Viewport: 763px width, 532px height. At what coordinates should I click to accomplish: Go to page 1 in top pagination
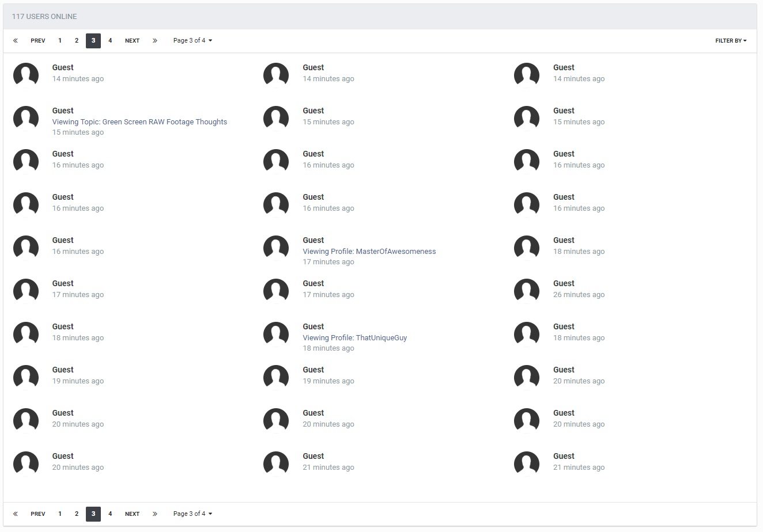pos(60,41)
